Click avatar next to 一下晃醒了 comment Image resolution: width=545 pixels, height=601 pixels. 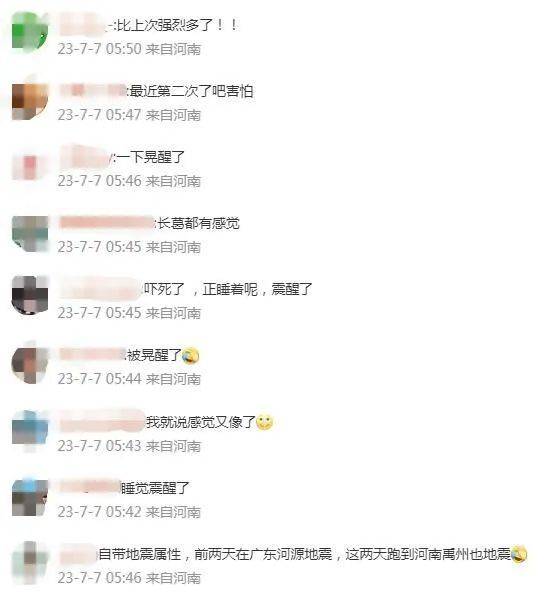click(x=30, y=167)
